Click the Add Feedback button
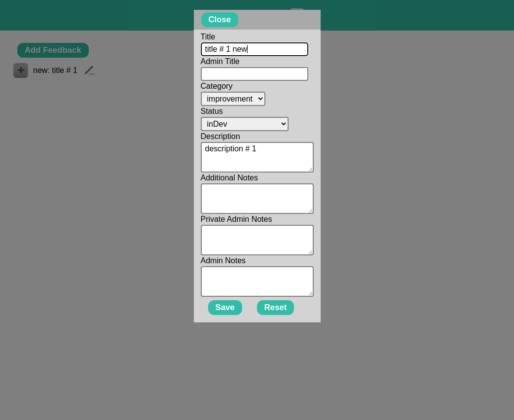This screenshot has width=514, height=420. coord(53,50)
